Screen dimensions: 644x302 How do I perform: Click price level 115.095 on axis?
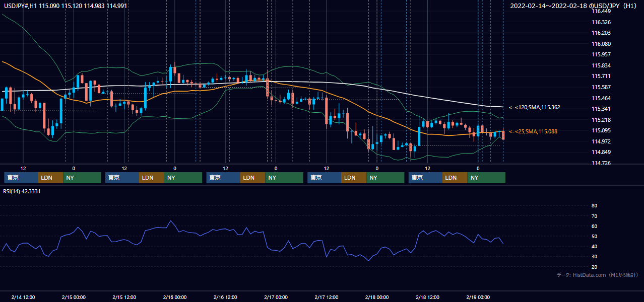[601, 131]
